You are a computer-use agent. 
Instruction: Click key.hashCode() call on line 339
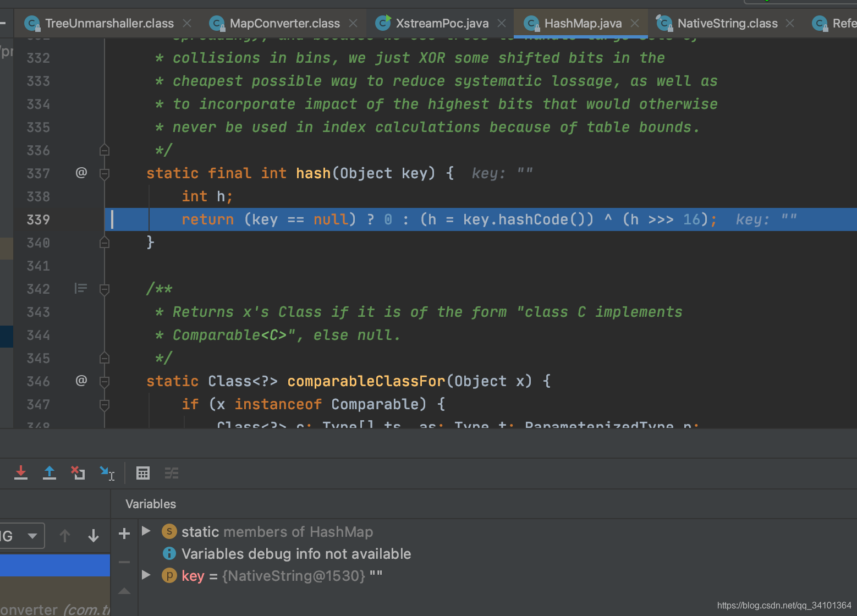click(x=528, y=219)
